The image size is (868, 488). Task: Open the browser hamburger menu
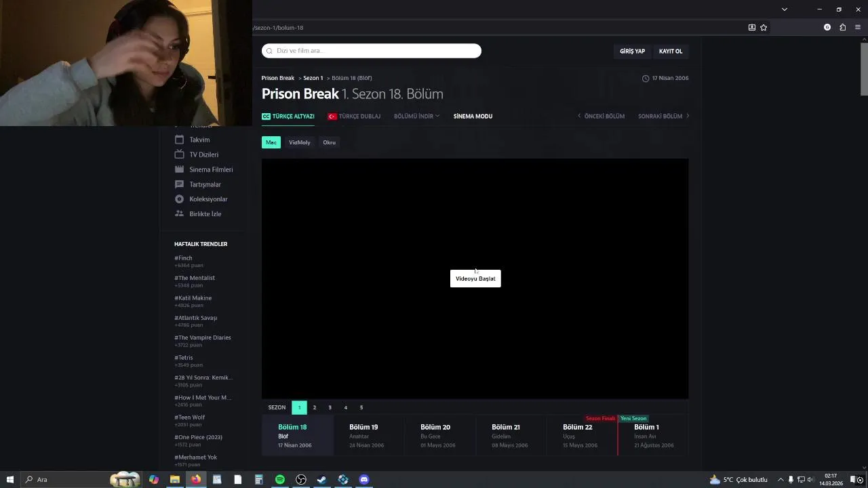click(x=858, y=28)
